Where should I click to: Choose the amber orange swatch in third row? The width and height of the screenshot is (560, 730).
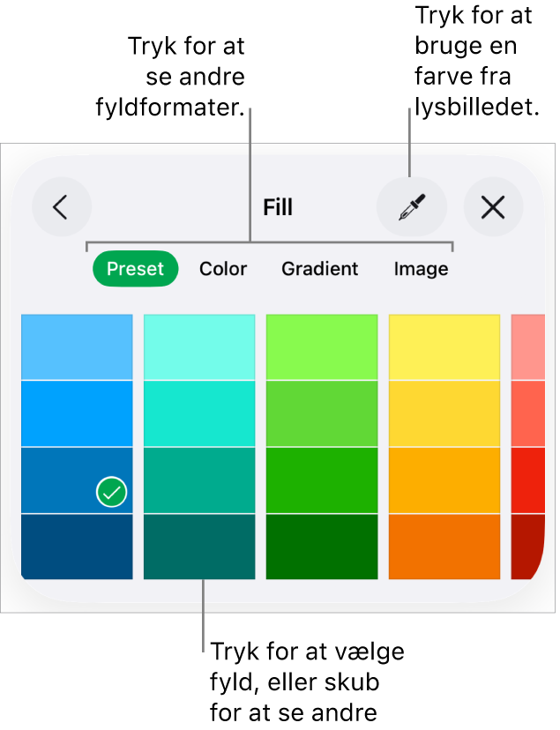(444, 480)
